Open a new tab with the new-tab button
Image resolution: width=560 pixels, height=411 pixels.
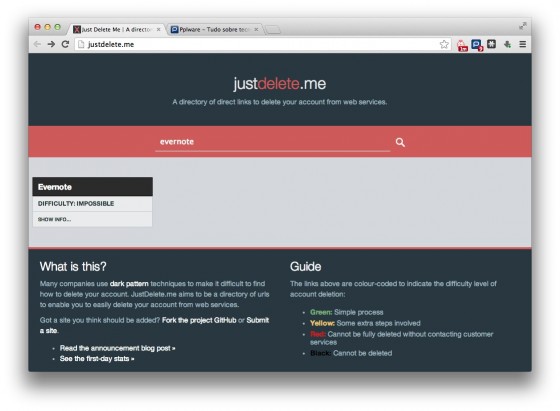point(273,30)
